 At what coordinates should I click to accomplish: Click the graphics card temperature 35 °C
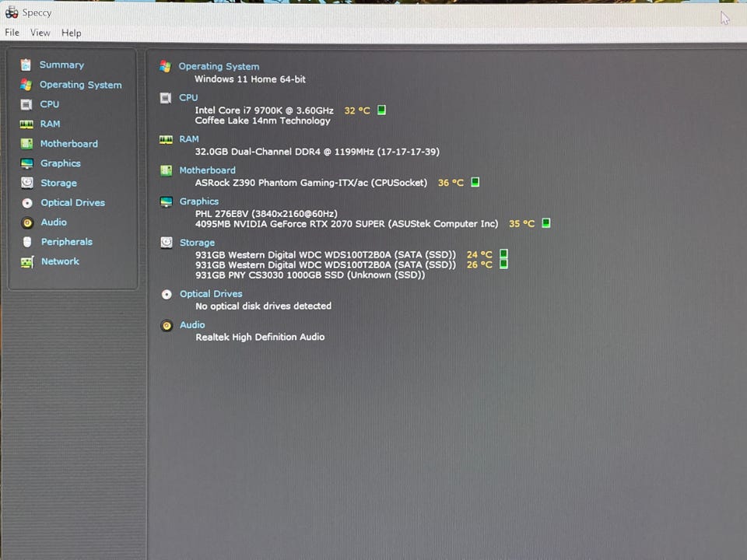(x=521, y=224)
